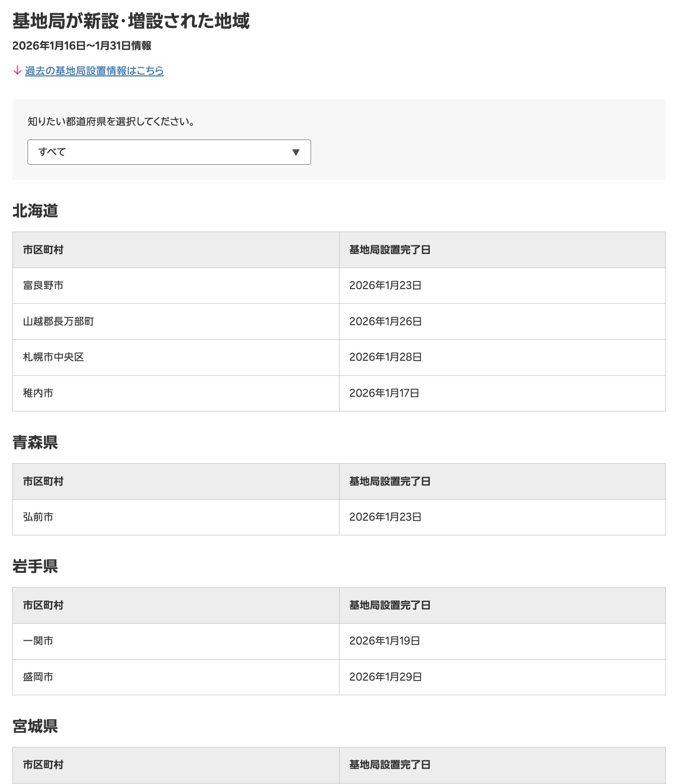Screen dimensions: 681x784
Task: Click the 2026年1月19日 date cell
Action: coord(502,641)
